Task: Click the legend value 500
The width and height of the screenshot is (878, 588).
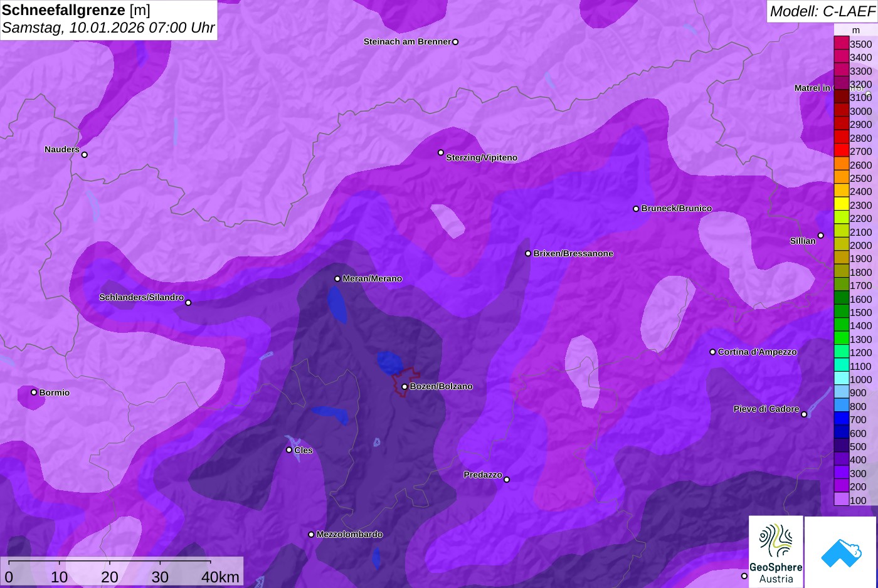Action: click(x=858, y=446)
